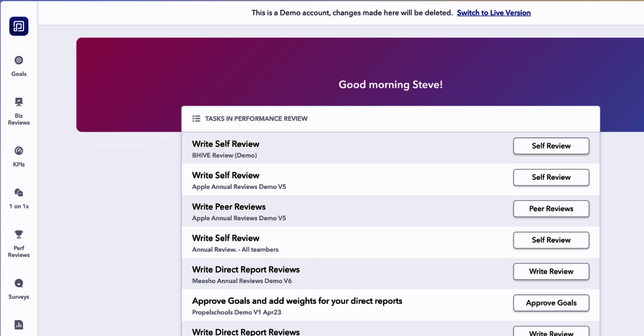Select the Surveys speech-bubble icon
Image resolution: width=644 pixels, height=336 pixels.
pyautogui.click(x=19, y=283)
